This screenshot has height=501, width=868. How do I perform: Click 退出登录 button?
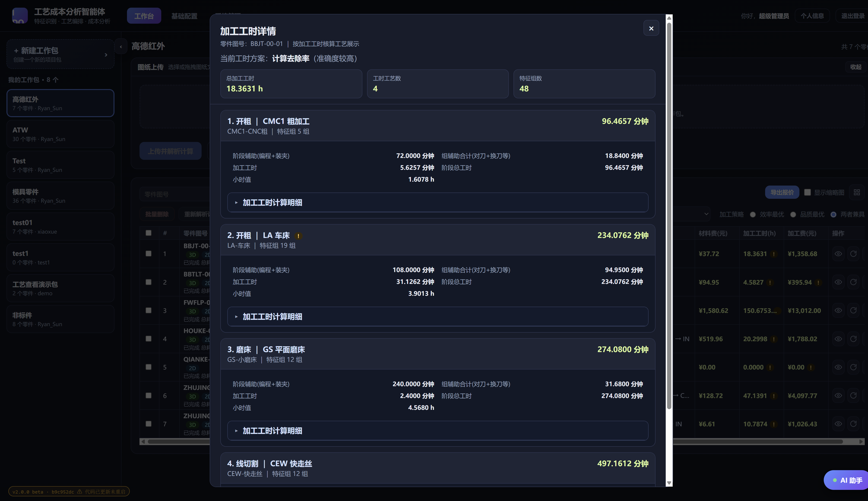[x=852, y=16]
